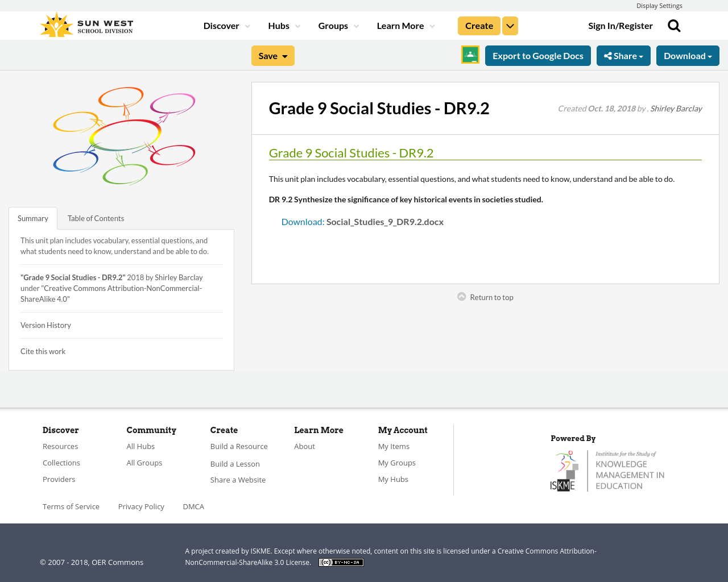Open the Download options dropdown
This screenshot has width=728, height=582.
688,55
